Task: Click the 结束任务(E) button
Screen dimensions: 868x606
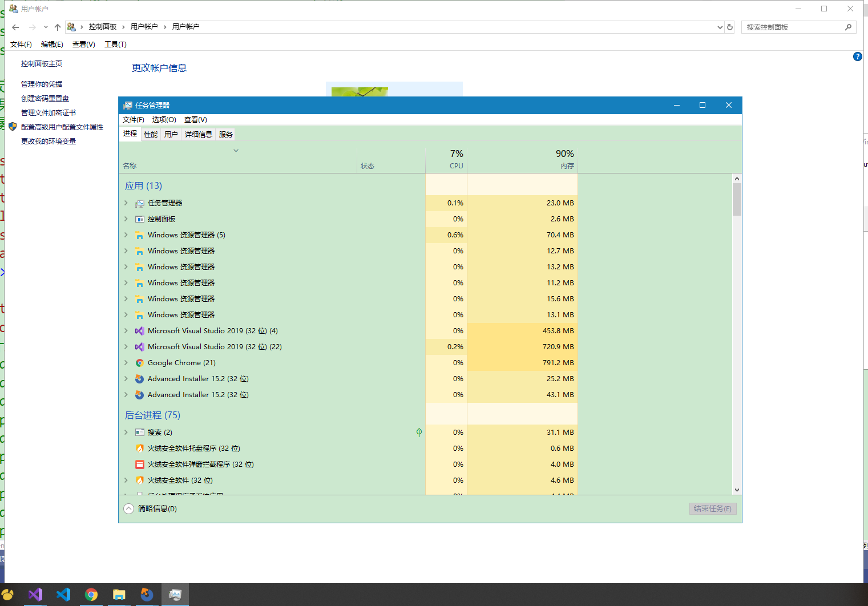Action: click(713, 509)
